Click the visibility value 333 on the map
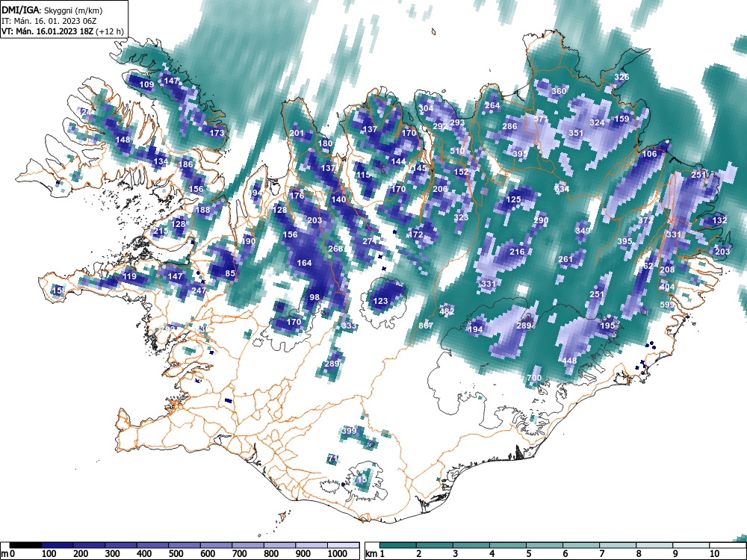Viewport: 747px width, 560px height. (x=348, y=326)
